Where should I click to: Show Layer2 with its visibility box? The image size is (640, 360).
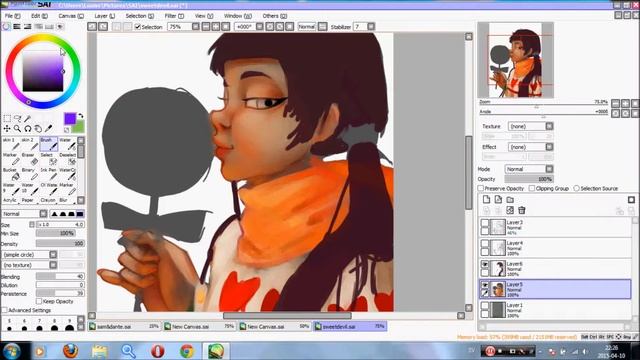click(x=484, y=223)
